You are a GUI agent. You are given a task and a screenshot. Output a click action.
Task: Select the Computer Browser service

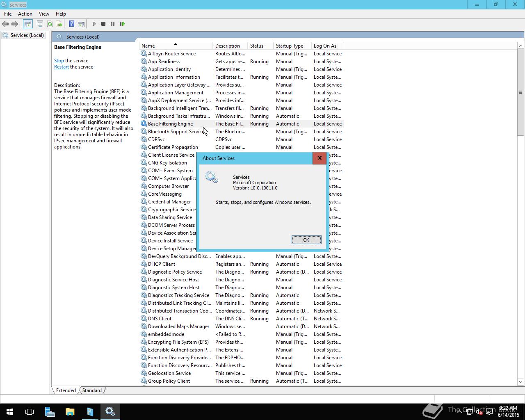click(168, 186)
